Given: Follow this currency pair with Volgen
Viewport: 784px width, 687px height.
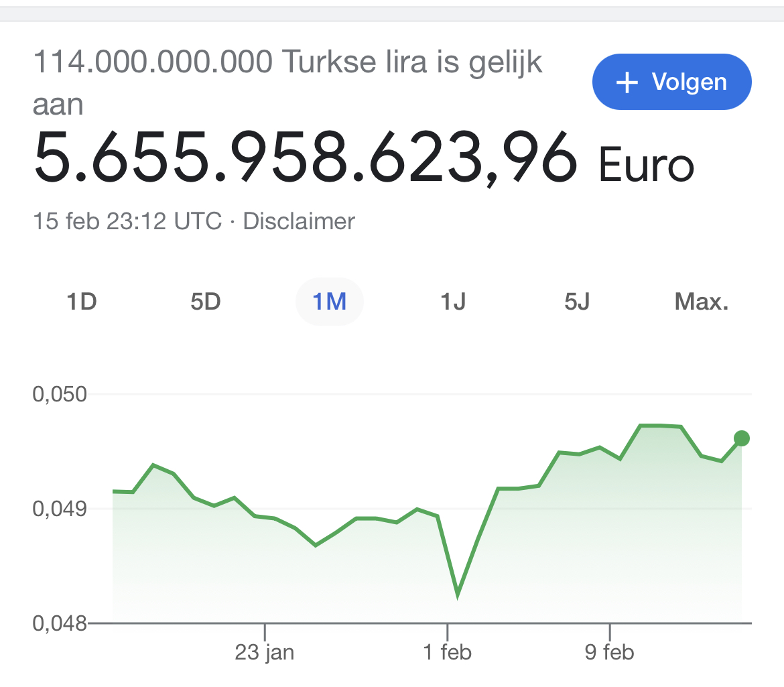Looking at the screenshot, I should pos(671,82).
